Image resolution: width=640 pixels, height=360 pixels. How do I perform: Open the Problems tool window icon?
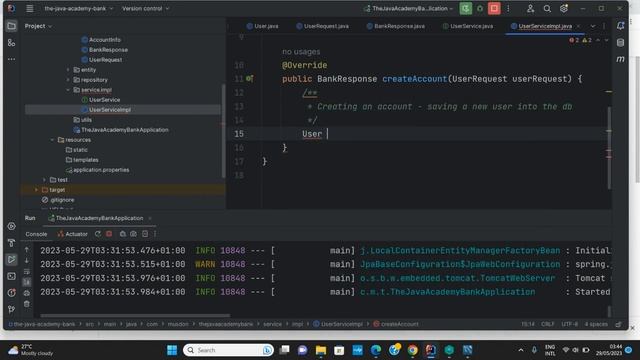[x=11, y=293]
